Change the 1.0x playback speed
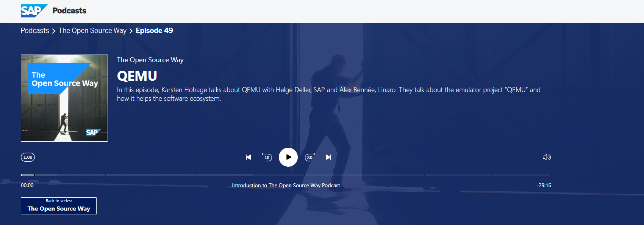 click(28, 157)
